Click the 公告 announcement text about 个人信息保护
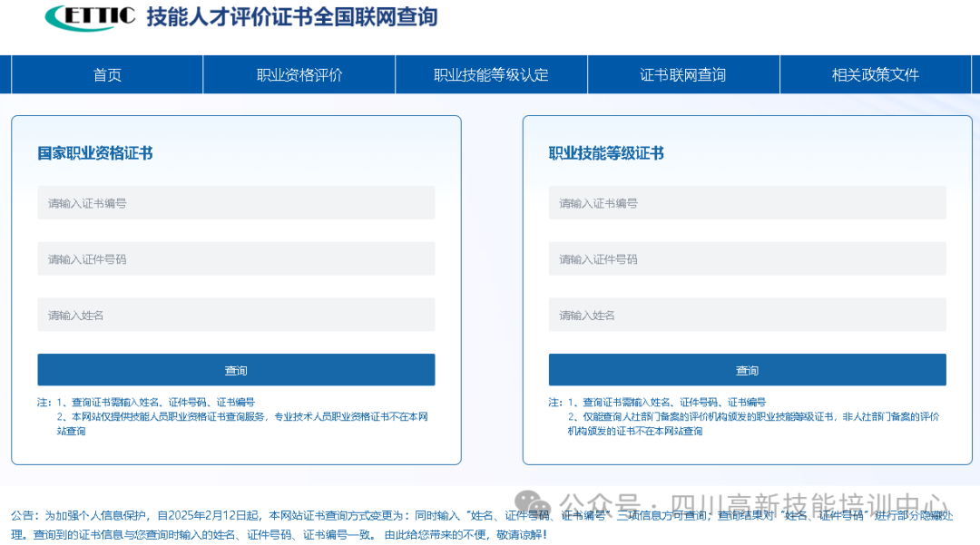 point(482,525)
